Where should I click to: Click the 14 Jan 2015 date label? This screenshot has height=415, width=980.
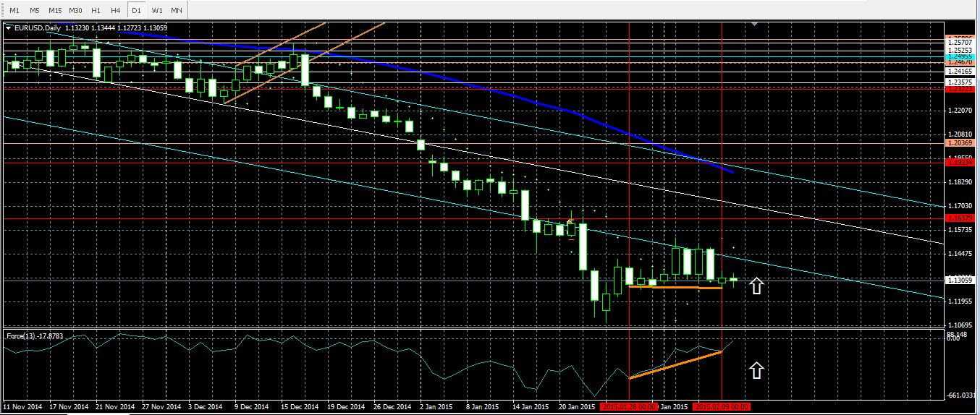pyautogui.click(x=532, y=407)
